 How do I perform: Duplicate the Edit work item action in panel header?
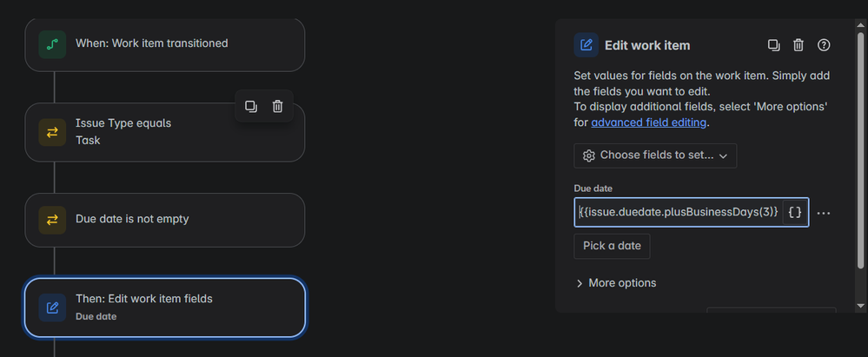click(x=774, y=45)
